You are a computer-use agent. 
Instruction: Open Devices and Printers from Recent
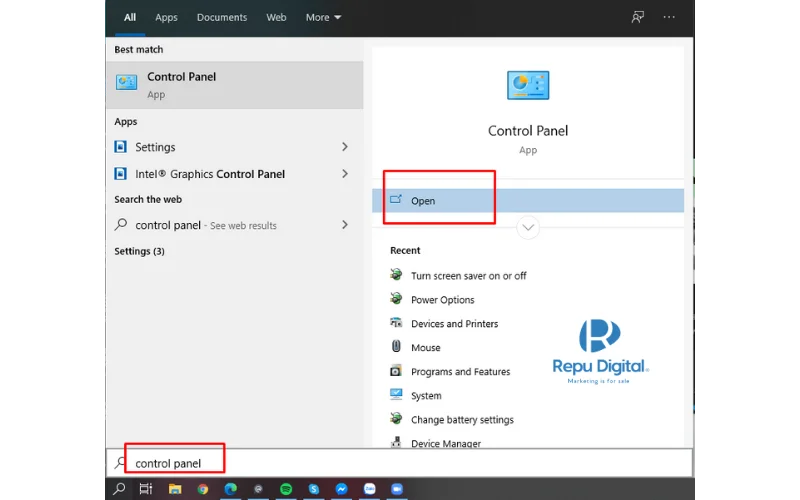[455, 324]
